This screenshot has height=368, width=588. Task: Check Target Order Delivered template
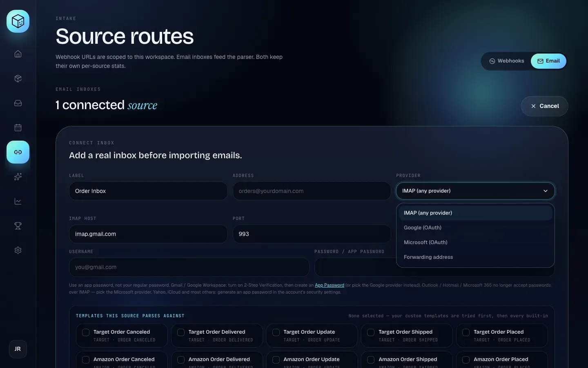[x=181, y=332]
